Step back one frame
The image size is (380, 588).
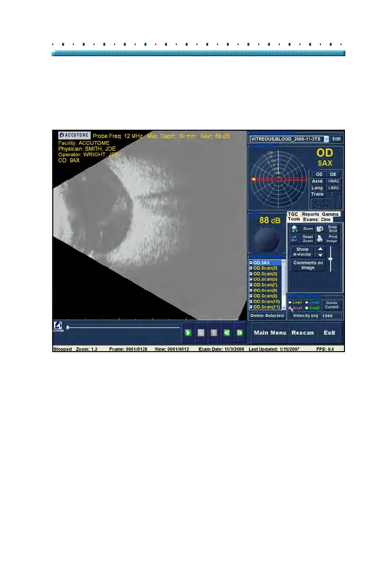227,332
